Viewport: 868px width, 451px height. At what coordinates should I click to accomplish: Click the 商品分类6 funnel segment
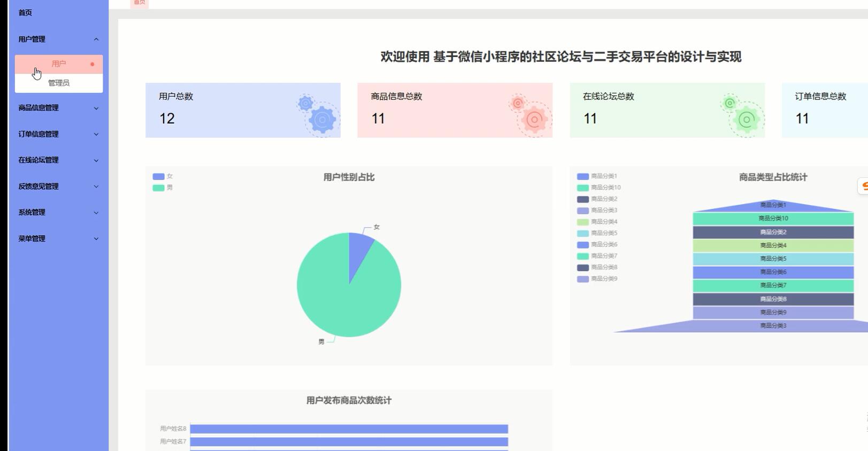pyautogui.click(x=773, y=273)
